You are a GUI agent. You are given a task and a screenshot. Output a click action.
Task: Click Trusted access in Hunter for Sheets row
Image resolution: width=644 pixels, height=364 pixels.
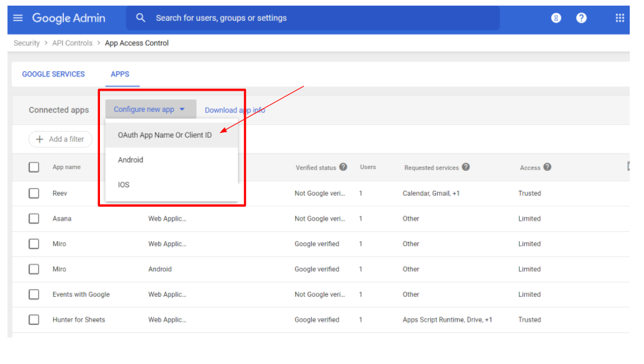[529, 320]
